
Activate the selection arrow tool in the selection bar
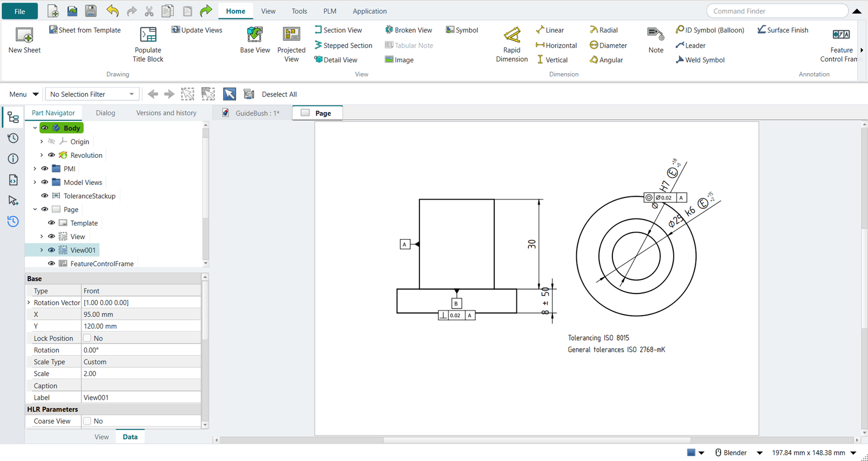(229, 94)
